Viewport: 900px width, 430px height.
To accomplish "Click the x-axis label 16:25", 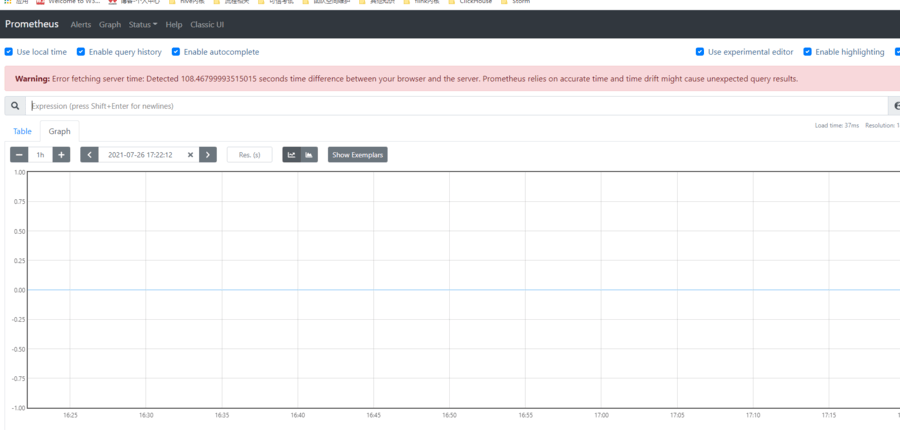I will 70,414.
